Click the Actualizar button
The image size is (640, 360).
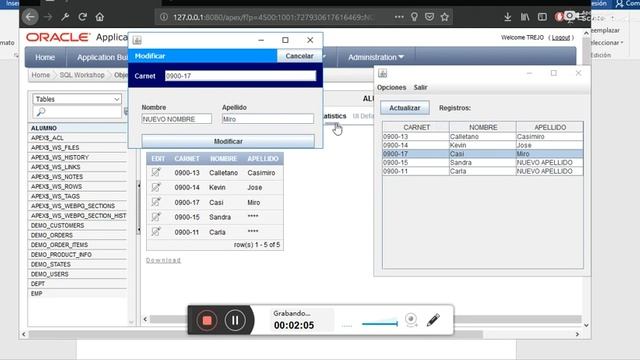point(404,108)
